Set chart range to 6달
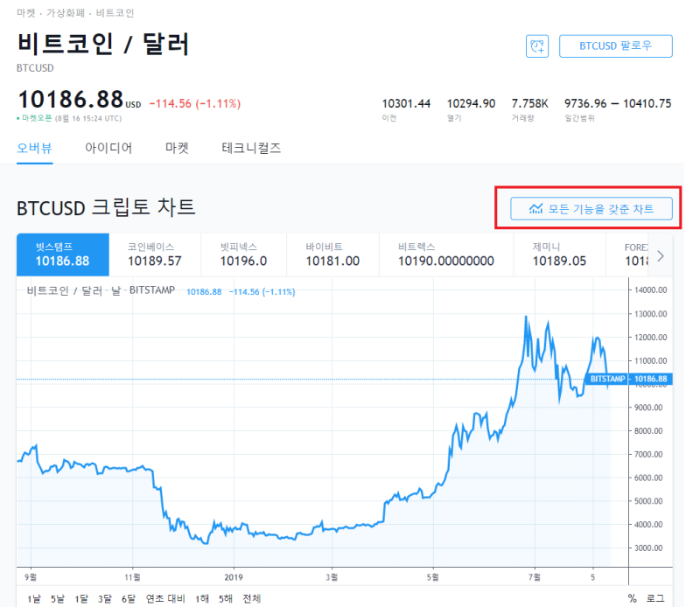The image size is (700, 607). [128, 598]
